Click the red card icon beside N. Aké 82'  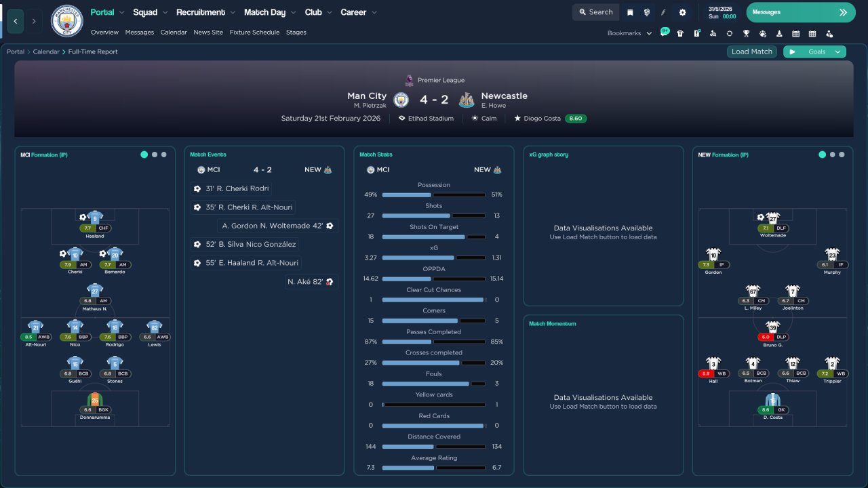[x=329, y=281]
